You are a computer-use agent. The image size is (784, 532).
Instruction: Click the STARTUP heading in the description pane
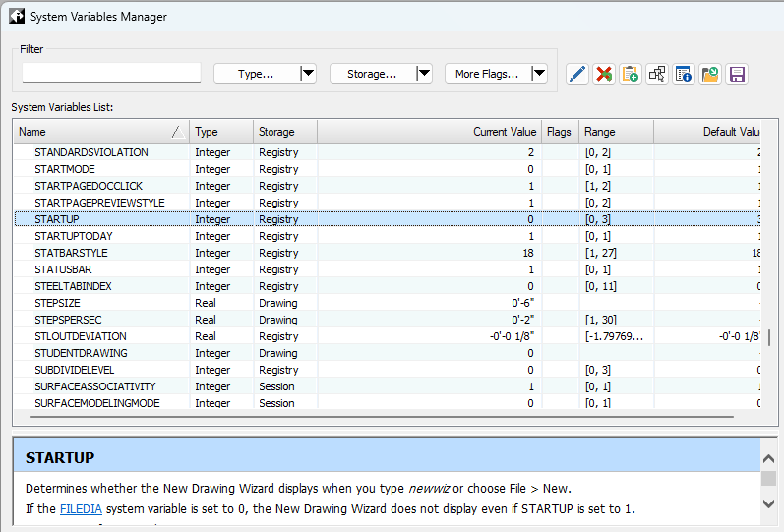[60, 457]
